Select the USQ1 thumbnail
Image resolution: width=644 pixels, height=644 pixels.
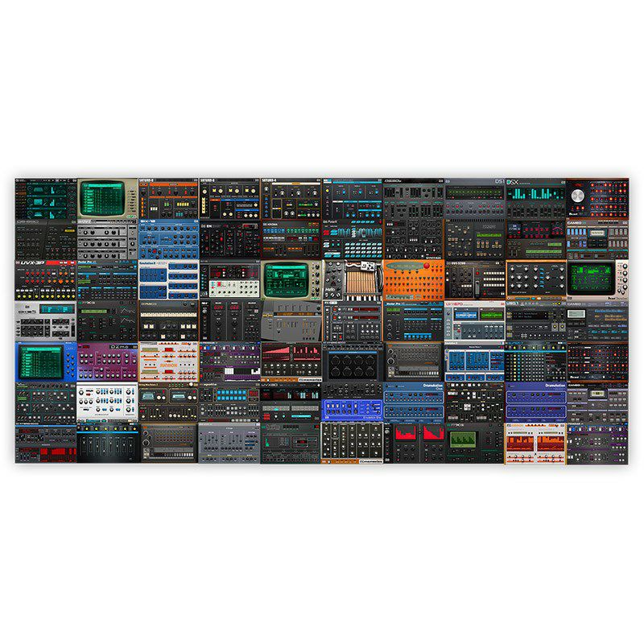pyautogui.click(x=535, y=320)
